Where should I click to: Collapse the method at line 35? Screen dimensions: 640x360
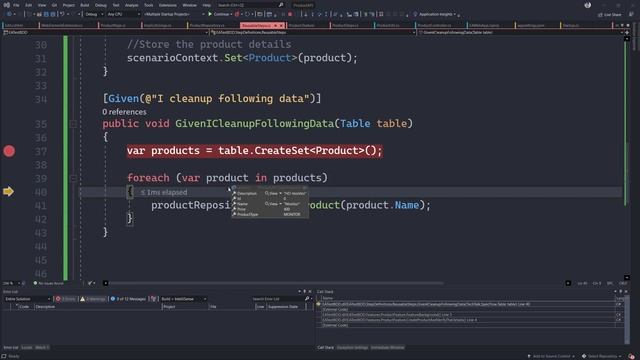(73, 124)
